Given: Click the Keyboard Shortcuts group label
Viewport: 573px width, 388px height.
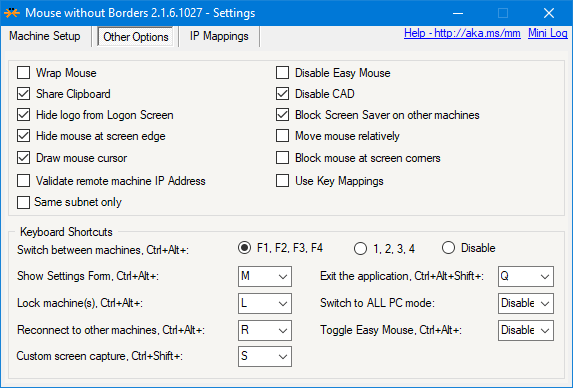Looking at the screenshot, I should tap(66, 232).
